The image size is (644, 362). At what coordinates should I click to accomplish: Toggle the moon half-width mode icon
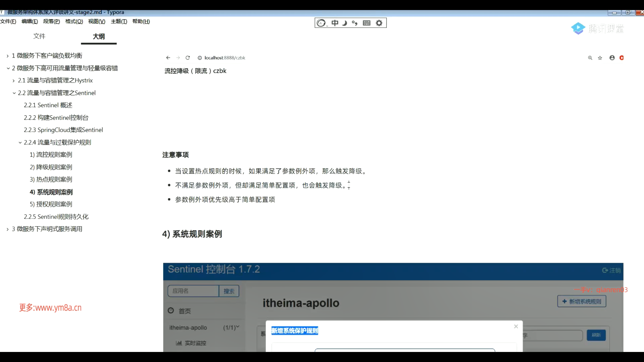click(344, 23)
